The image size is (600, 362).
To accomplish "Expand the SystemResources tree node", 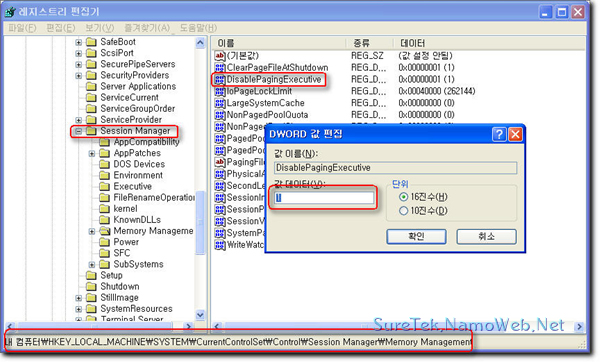I will [78, 309].
